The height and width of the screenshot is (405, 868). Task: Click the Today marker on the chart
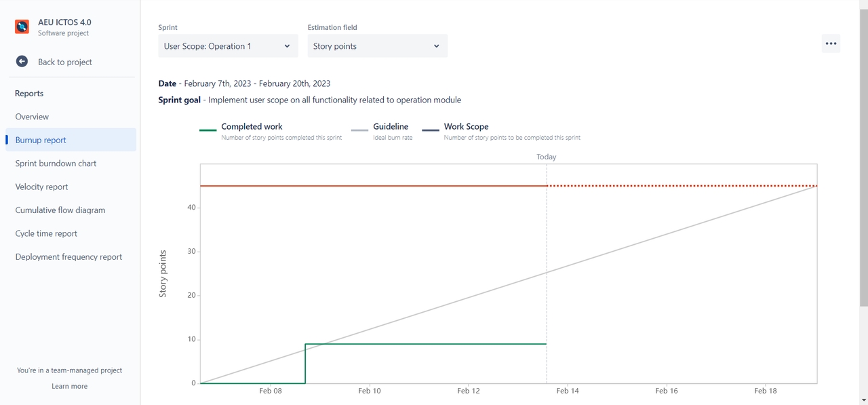[x=546, y=157]
